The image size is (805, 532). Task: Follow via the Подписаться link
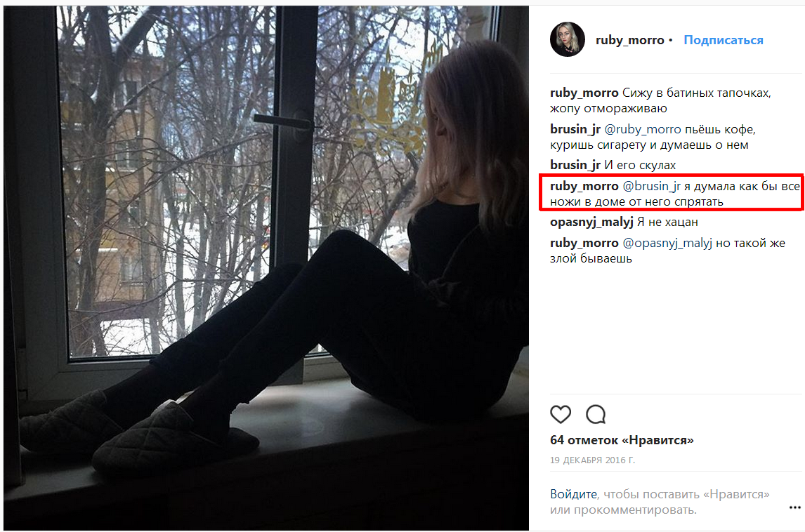click(x=723, y=40)
